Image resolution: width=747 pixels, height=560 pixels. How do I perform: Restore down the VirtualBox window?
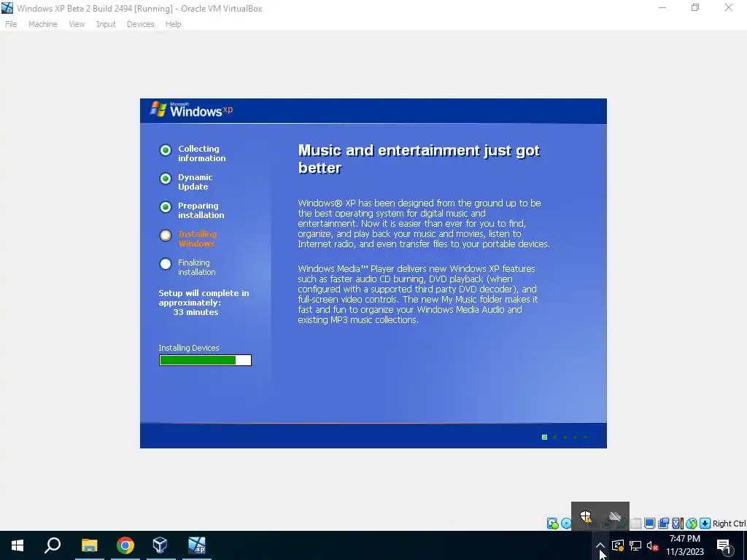tap(695, 7)
